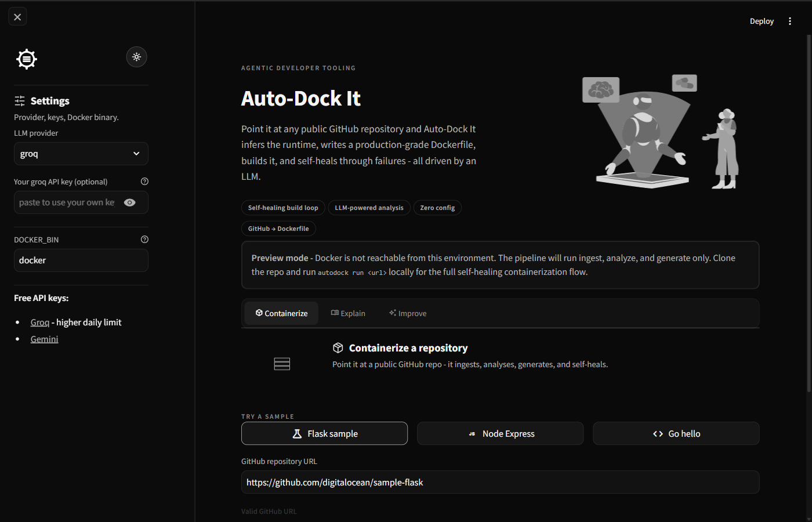Screen dimensions: 812x522
Task: Click the Self-healing build loop tag
Action: pyautogui.click(x=283, y=208)
